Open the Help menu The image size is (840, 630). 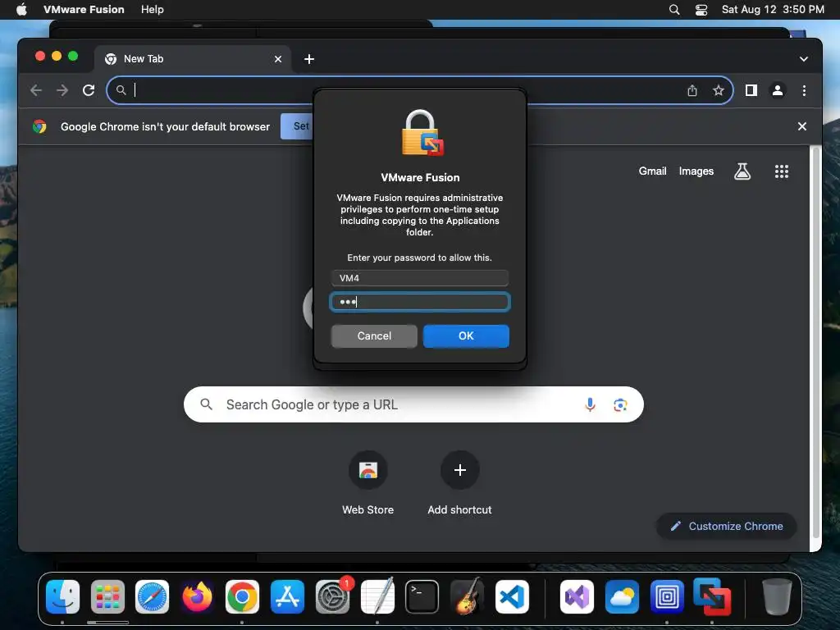[152, 10]
